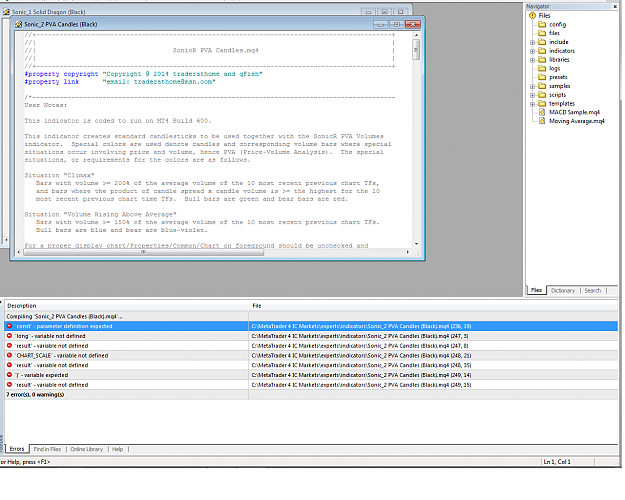This screenshot has width=625, height=500.
Task: Select the variable expected error row
Action: pyautogui.click(x=311, y=375)
